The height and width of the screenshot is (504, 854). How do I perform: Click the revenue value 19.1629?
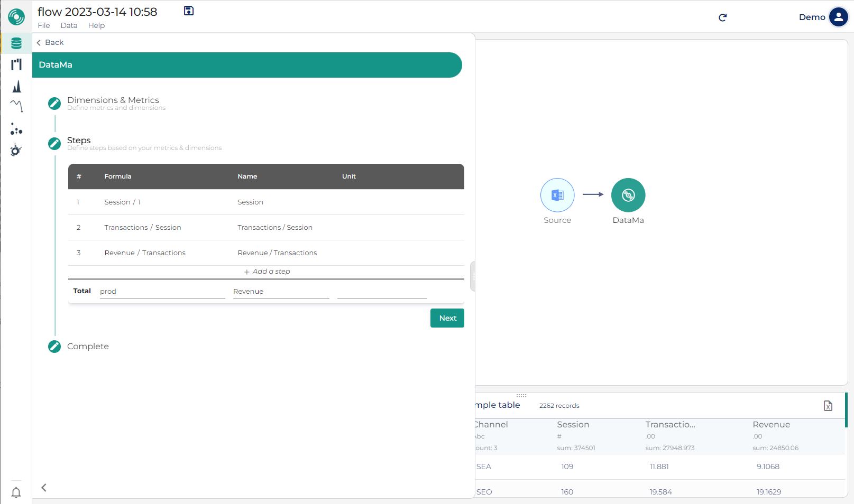[x=768, y=492]
